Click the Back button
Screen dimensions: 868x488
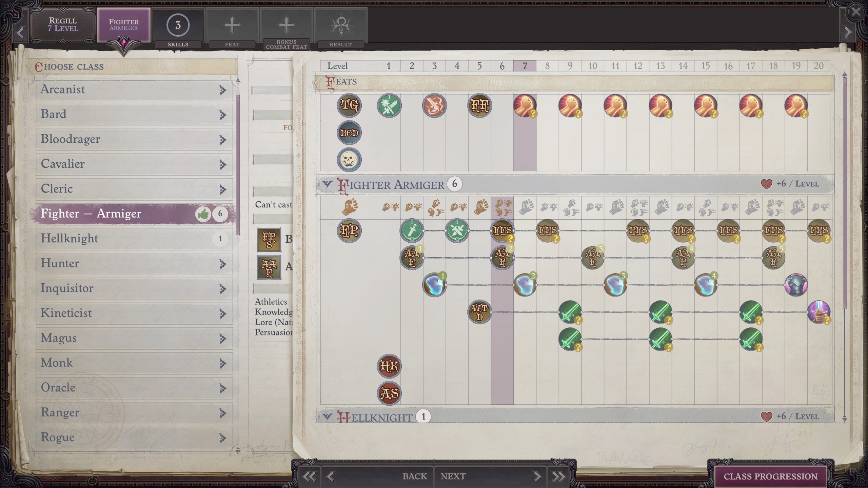coord(414,476)
